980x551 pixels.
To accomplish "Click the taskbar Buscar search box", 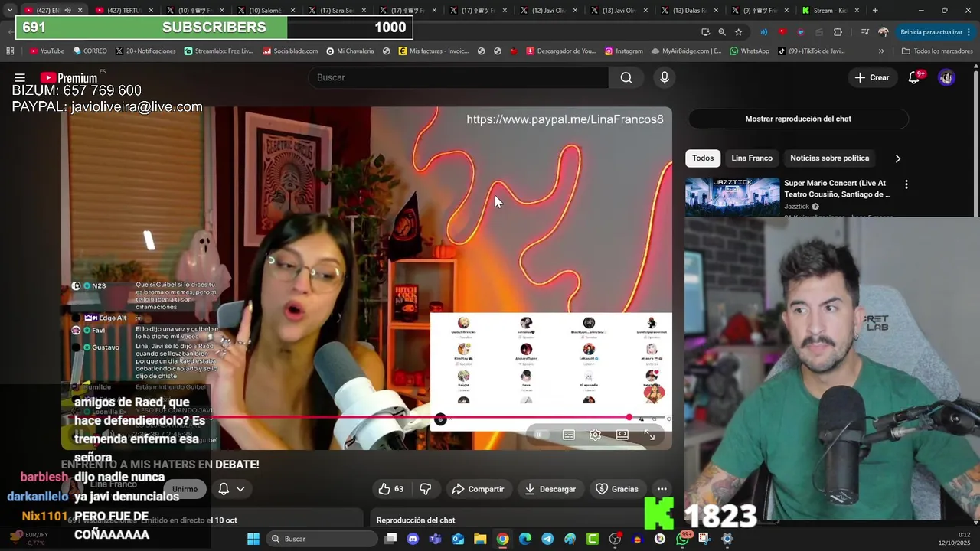I will click(x=321, y=539).
